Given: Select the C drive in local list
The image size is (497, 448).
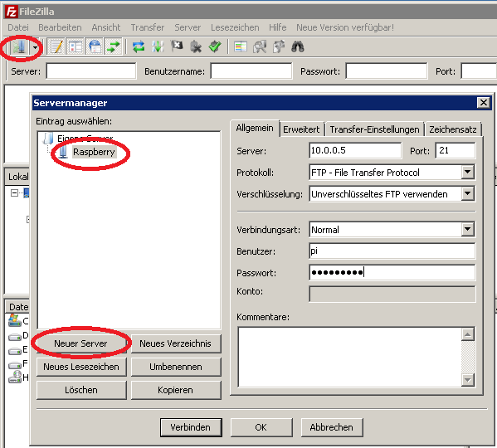Looking at the screenshot, I should tap(18, 321).
